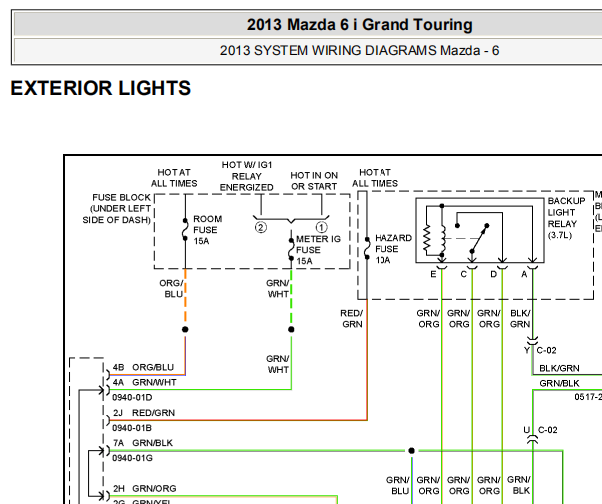Click the 'ROOM FUSE 15A' label

(x=207, y=230)
